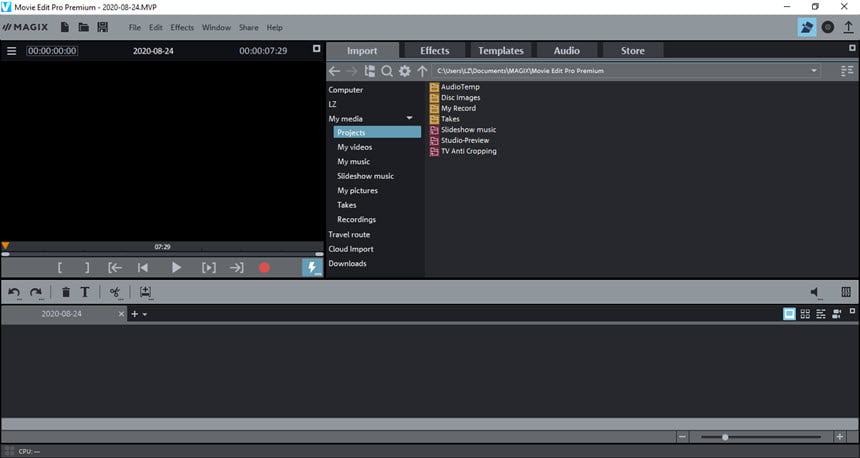Add a new movie tab with plus
Image resolution: width=860 pixels, height=458 pixels.
[x=134, y=314]
